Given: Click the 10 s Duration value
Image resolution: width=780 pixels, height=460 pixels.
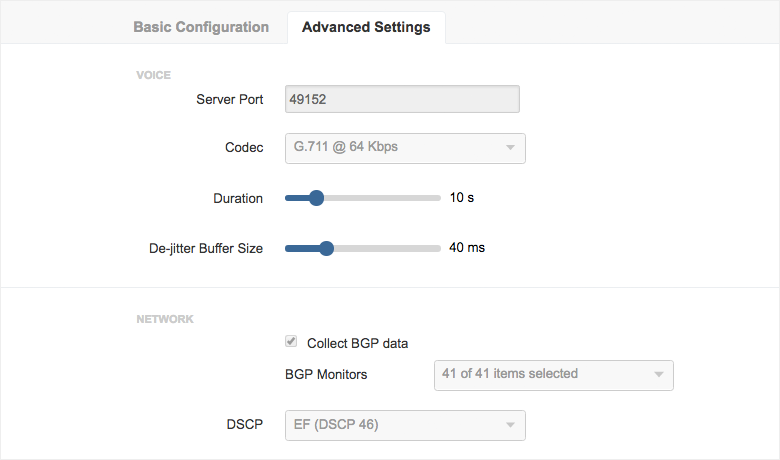Looking at the screenshot, I should point(461,198).
